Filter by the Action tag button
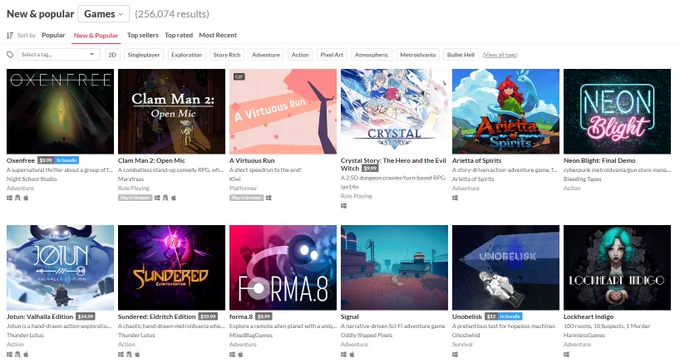Viewport: 680px width, 363px height. [x=300, y=55]
